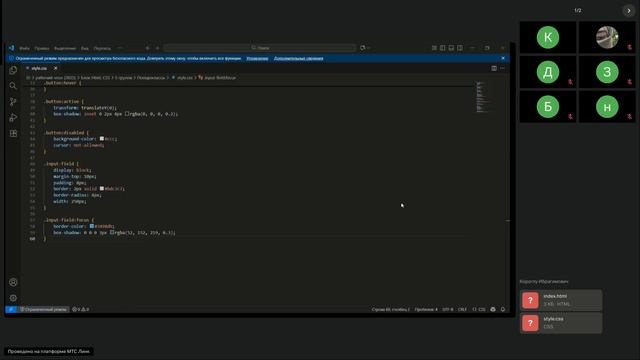
Task: Click the 'cursor: not-allowed;' code line
Action: tap(78, 145)
